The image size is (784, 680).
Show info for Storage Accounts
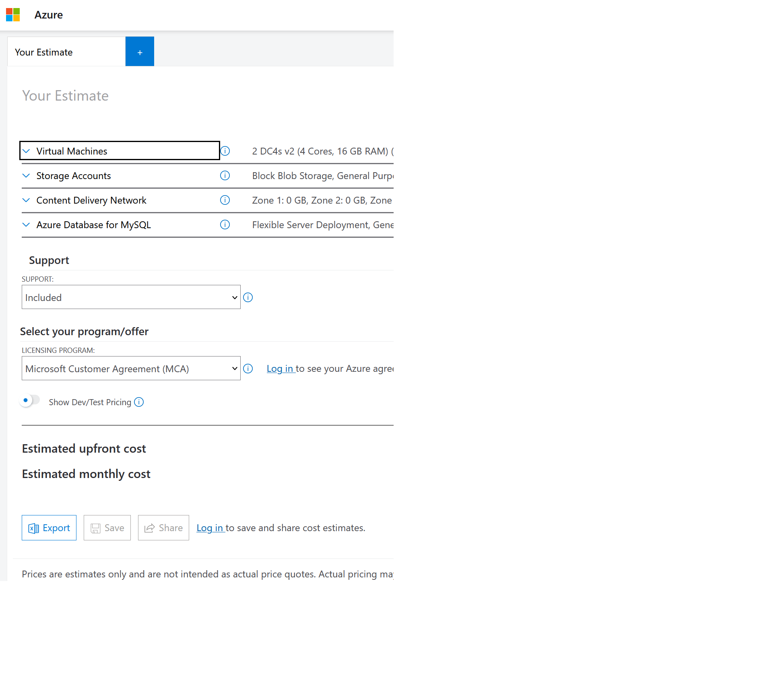pos(225,175)
